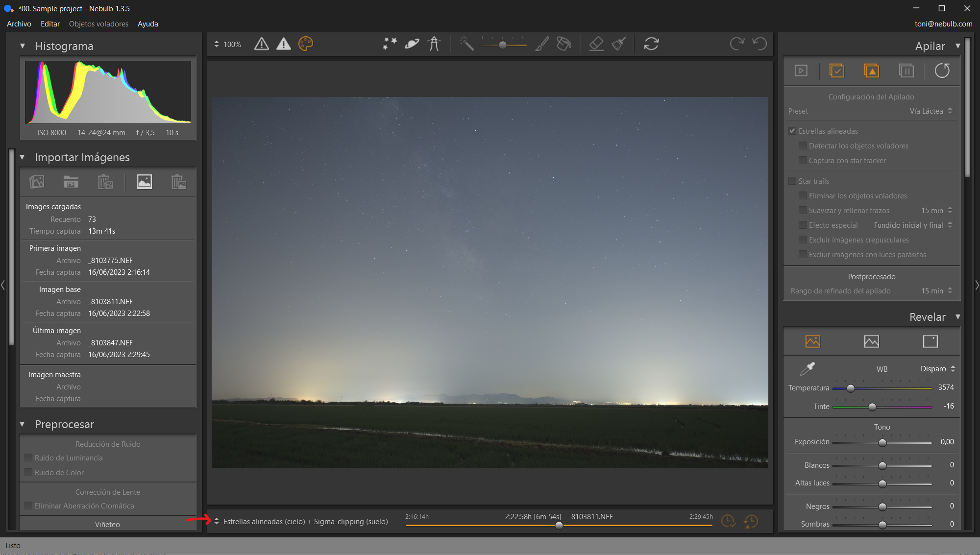Click the first import images icon
Screen dimensions: 980x555
pyautogui.click(x=37, y=182)
